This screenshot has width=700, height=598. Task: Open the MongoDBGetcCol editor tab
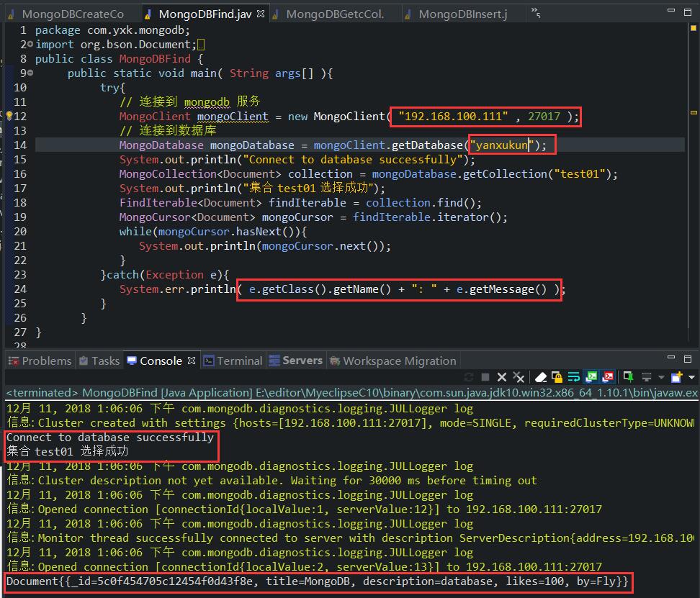(x=335, y=14)
